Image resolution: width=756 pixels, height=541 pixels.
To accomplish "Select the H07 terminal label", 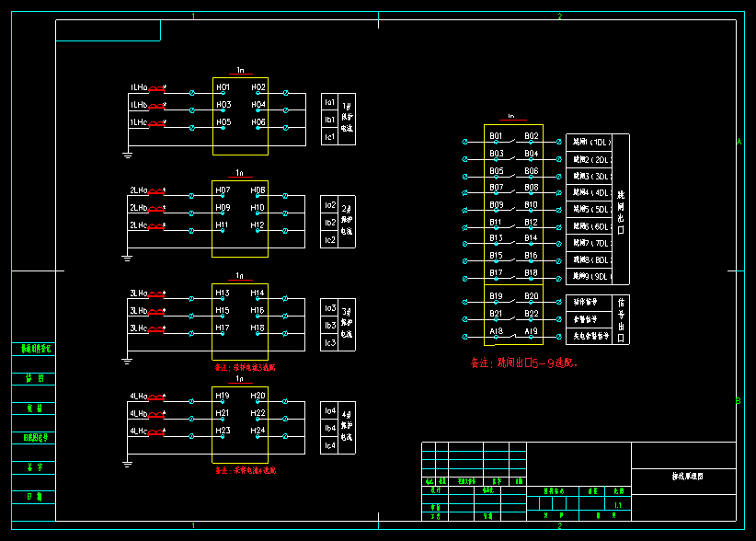I will pos(223,190).
